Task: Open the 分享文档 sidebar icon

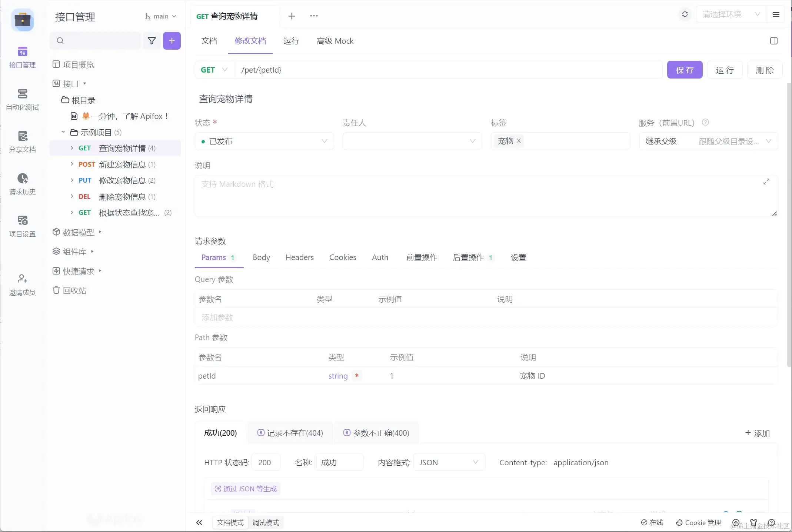Action: point(22,142)
